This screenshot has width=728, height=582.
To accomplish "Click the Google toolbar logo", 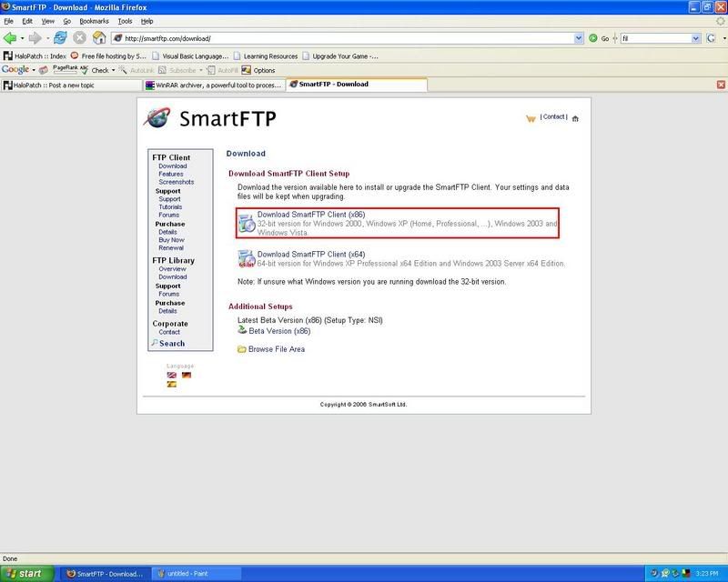I will 15,70.
